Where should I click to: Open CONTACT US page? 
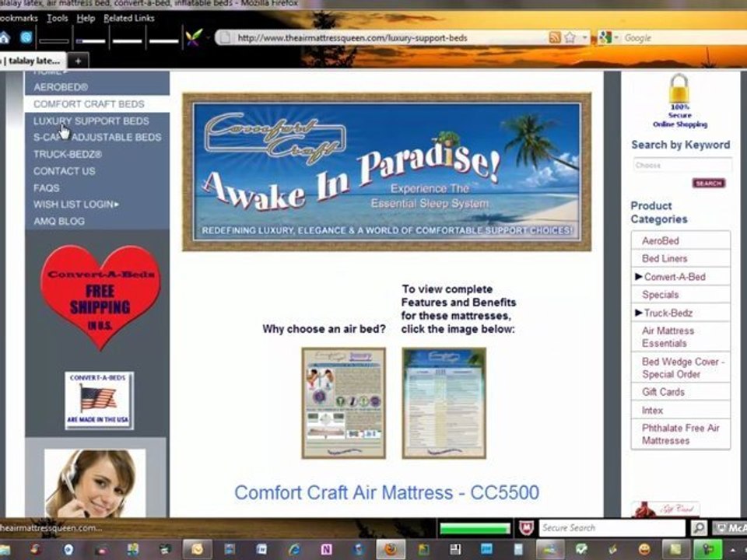pos(65,171)
